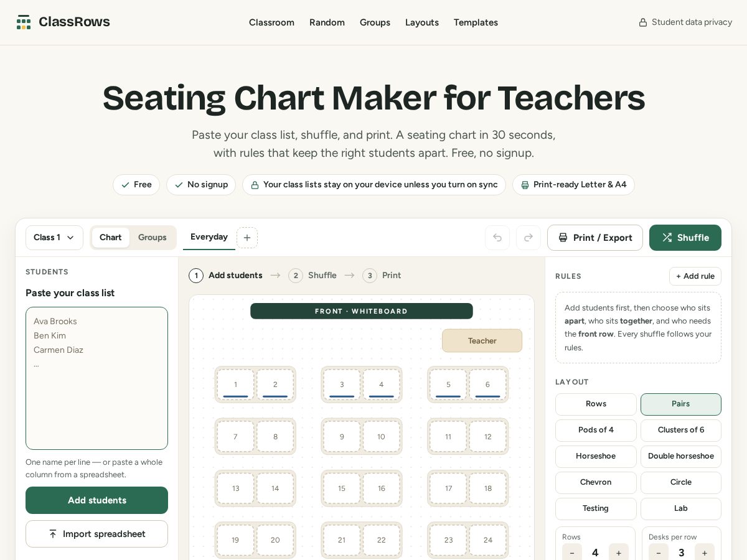The image size is (747, 560).
Task: Click the checkmark icon on Free badge
Action: tap(126, 185)
